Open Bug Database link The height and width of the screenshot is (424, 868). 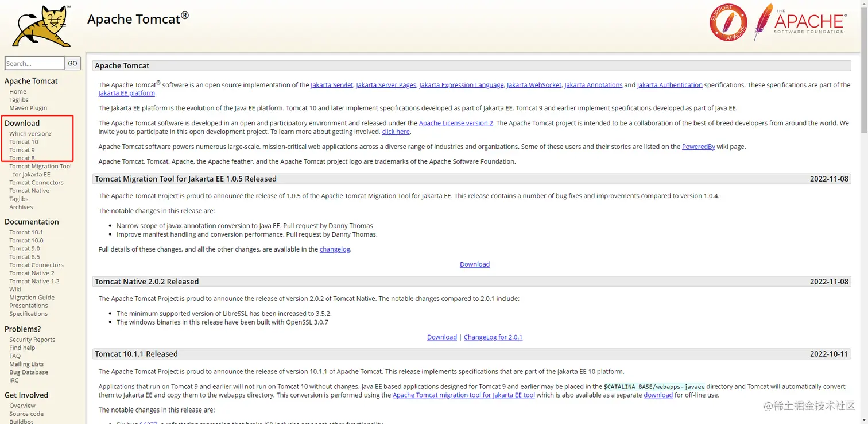[x=29, y=372]
